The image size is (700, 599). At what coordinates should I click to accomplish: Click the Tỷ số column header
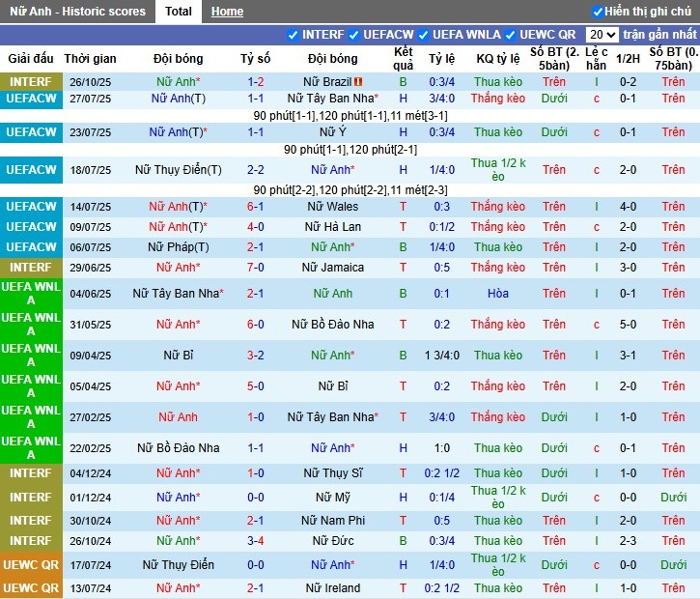pyautogui.click(x=256, y=59)
